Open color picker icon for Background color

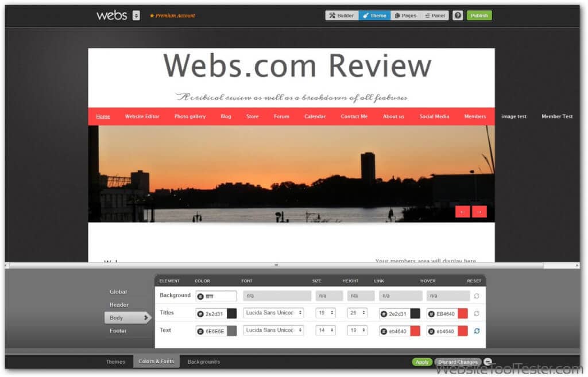pyautogui.click(x=200, y=297)
